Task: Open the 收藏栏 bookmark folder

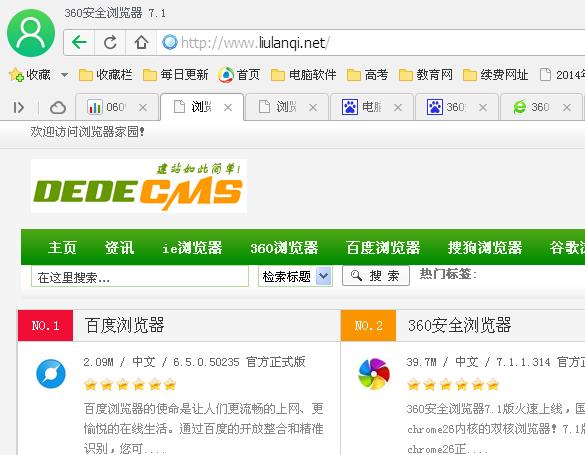Action: [106, 75]
